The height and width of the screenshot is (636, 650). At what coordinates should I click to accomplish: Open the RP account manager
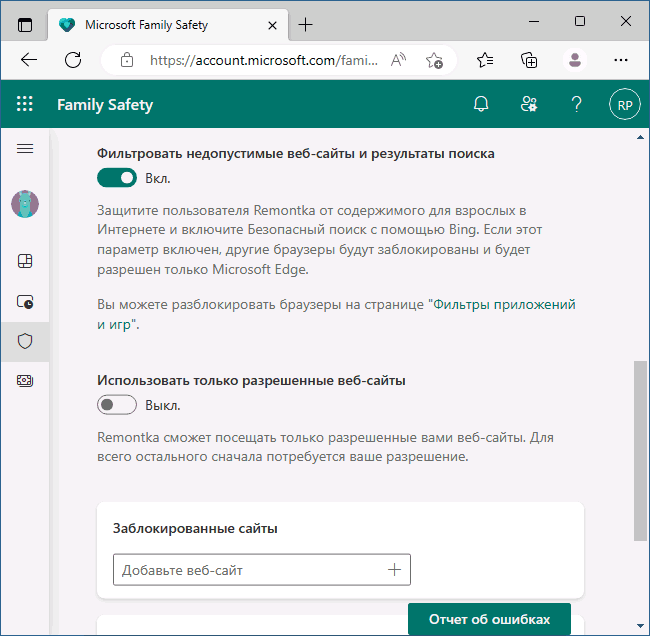coord(625,104)
